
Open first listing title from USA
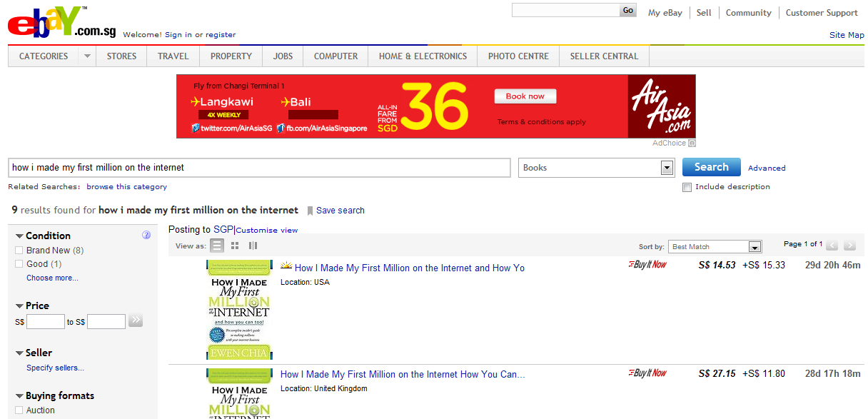pos(410,268)
